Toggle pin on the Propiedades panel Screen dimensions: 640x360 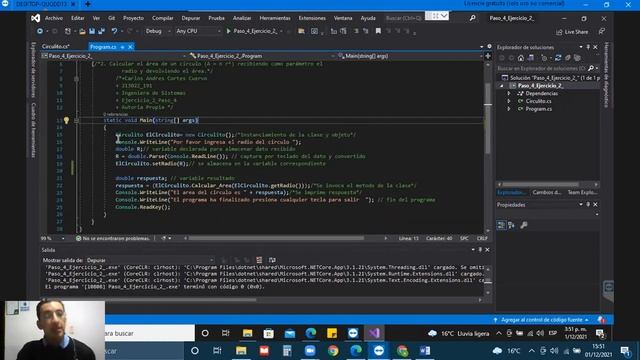pos(588,204)
